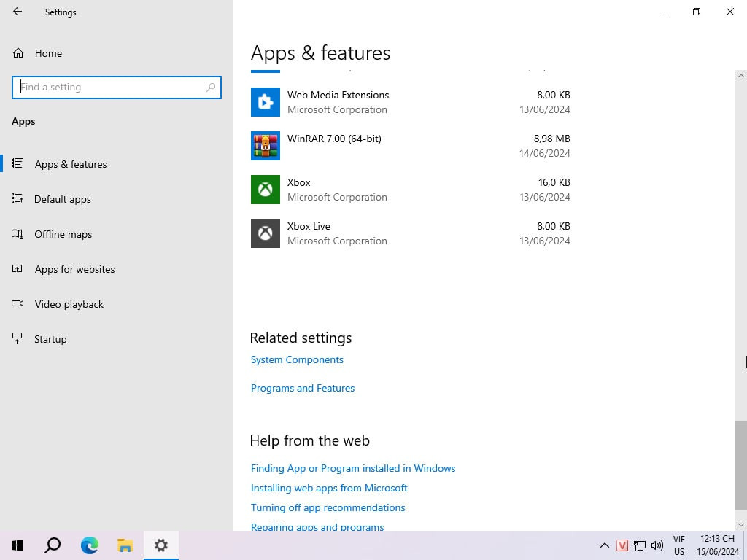Open the Programs and Features link
Viewport: 747px width, 560px height.
[303, 388]
